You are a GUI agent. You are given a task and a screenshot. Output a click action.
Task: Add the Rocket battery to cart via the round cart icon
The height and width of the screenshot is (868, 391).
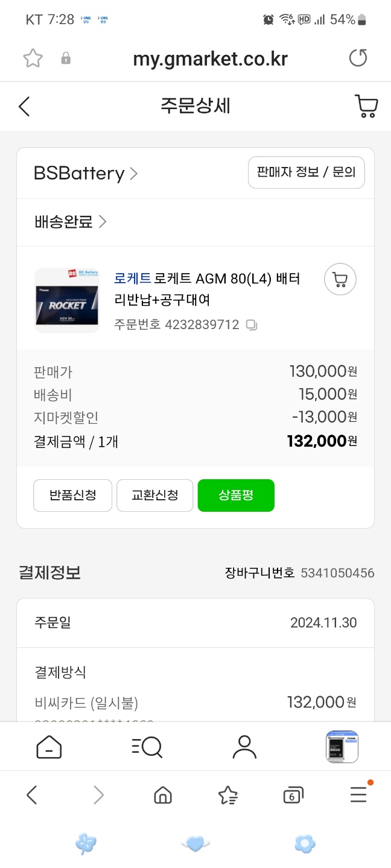click(340, 280)
